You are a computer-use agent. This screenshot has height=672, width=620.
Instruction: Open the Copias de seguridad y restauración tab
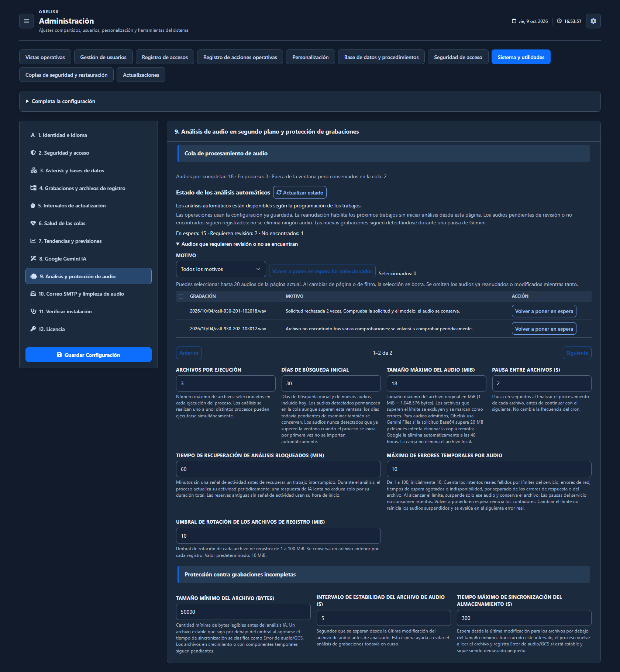coord(66,75)
